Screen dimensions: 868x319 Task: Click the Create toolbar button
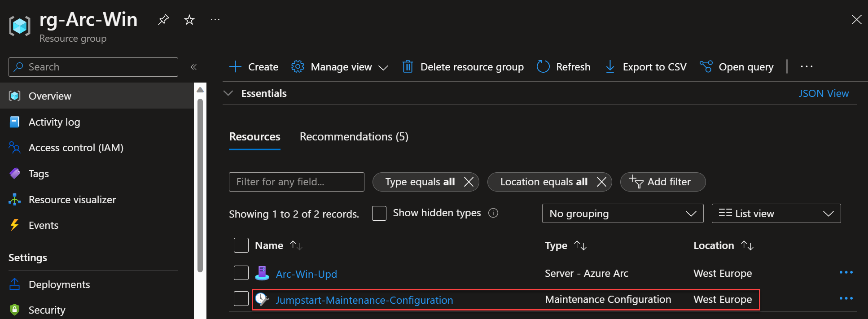click(x=254, y=67)
